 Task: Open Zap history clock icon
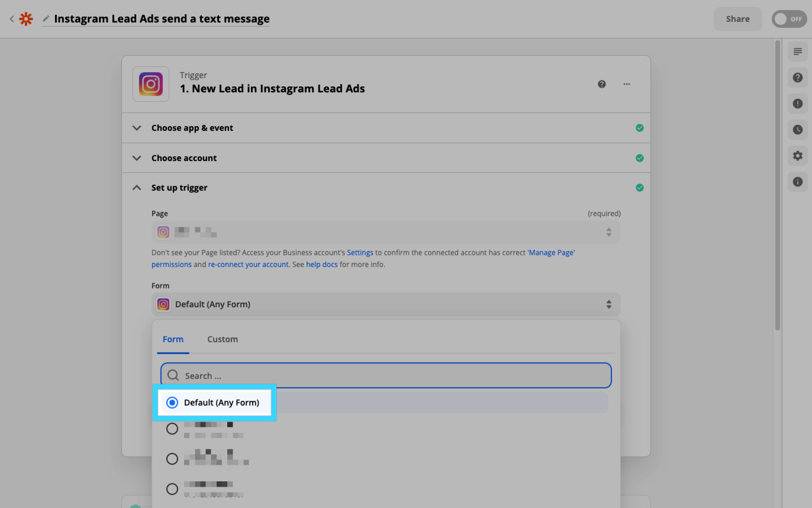(x=798, y=130)
